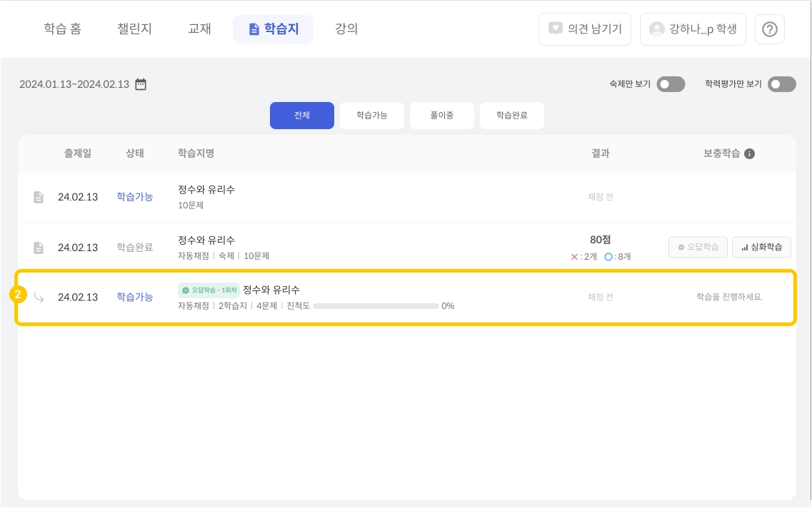Show the 학습완료 filter tab
The image size is (812, 508).
pos(511,115)
